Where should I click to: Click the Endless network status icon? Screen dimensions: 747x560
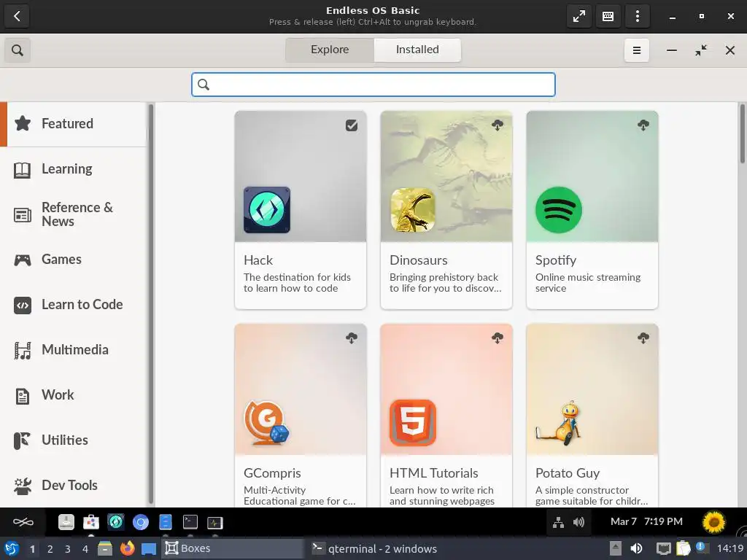coord(558,522)
